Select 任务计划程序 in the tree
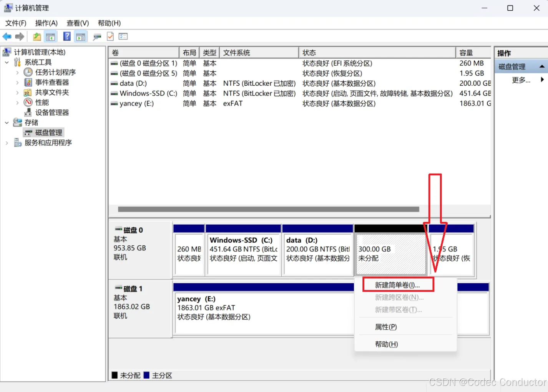The image size is (548, 392). pyautogui.click(x=55, y=72)
